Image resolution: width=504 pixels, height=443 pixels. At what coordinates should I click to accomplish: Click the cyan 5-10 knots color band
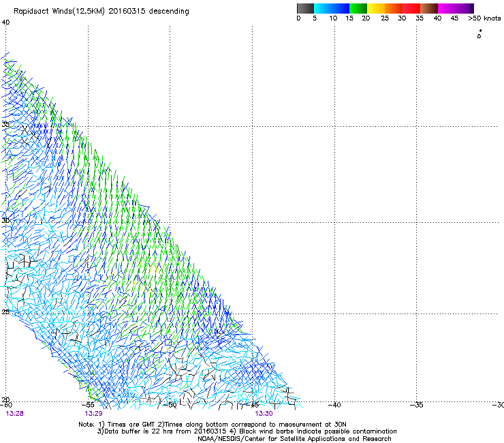click(323, 8)
